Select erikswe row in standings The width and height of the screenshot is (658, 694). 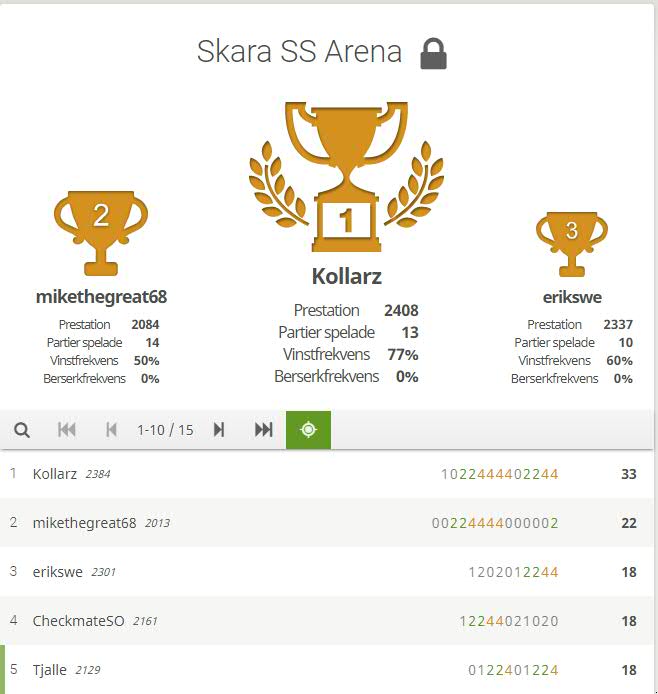[x=327, y=572]
